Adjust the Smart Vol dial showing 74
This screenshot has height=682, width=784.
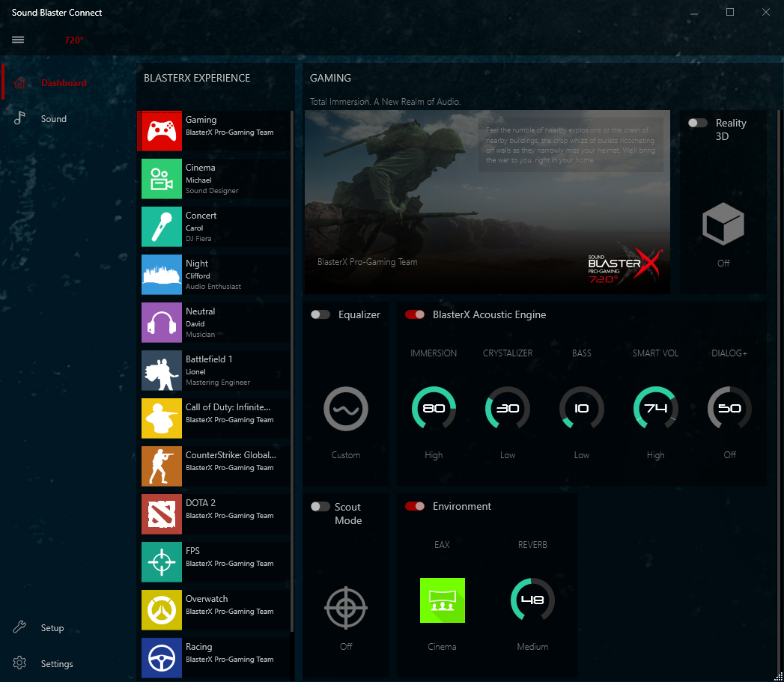655,409
